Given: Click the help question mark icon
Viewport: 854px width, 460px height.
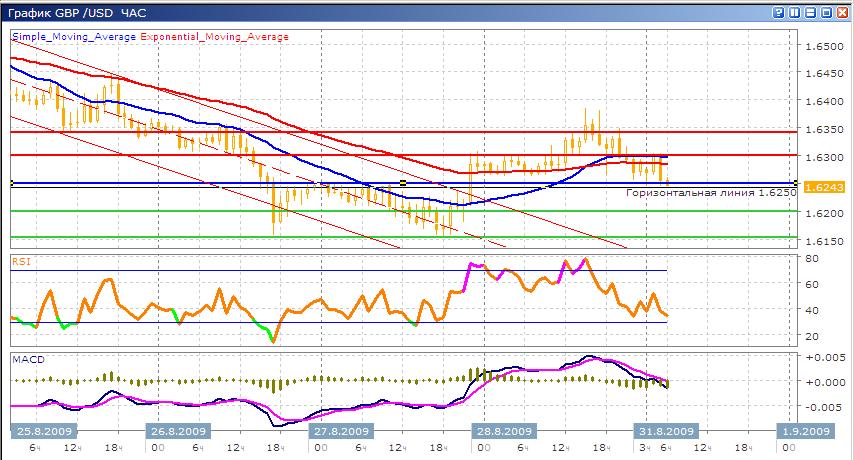Looking at the screenshot, I should pos(777,13).
